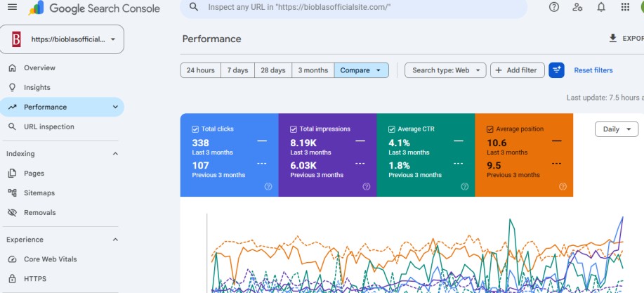This screenshot has width=644, height=293.
Task: Click the blue filter sparkle icon
Action: tap(556, 70)
